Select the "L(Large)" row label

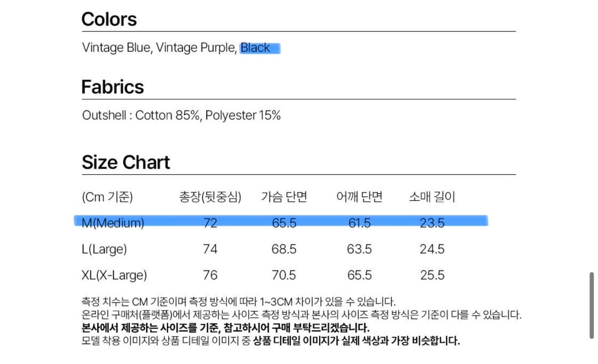(105, 249)
